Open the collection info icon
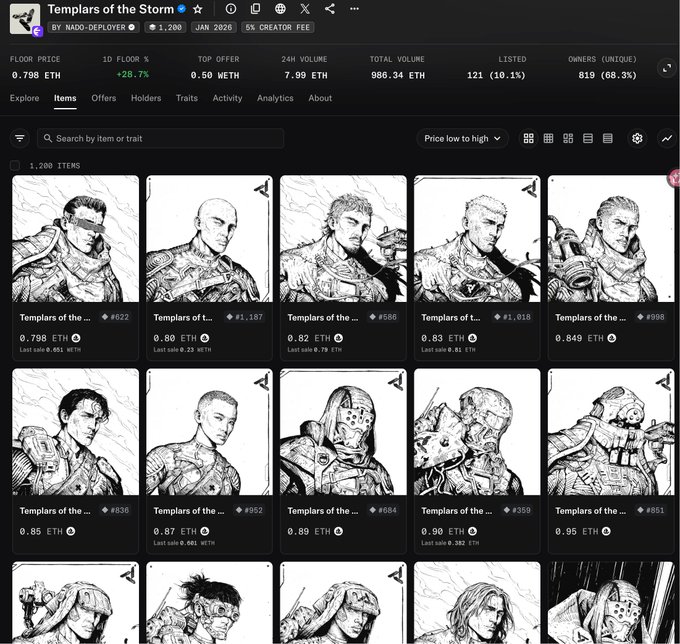 (x=231, y=9)
